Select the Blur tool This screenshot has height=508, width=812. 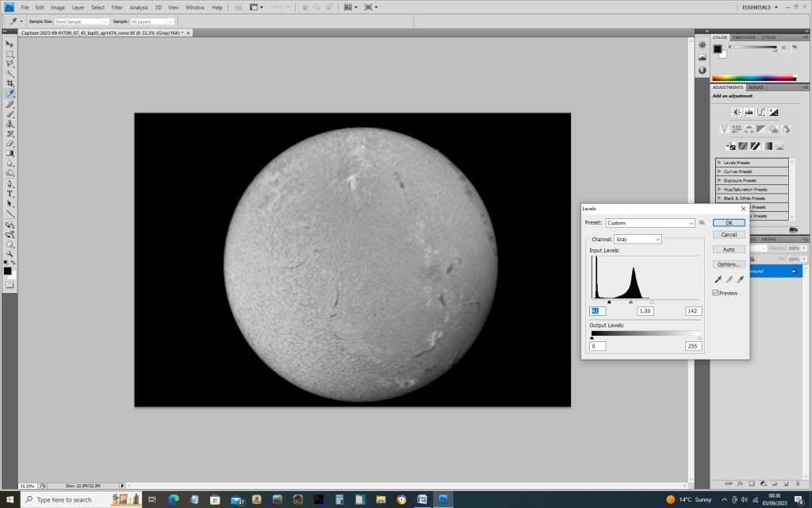10,164
